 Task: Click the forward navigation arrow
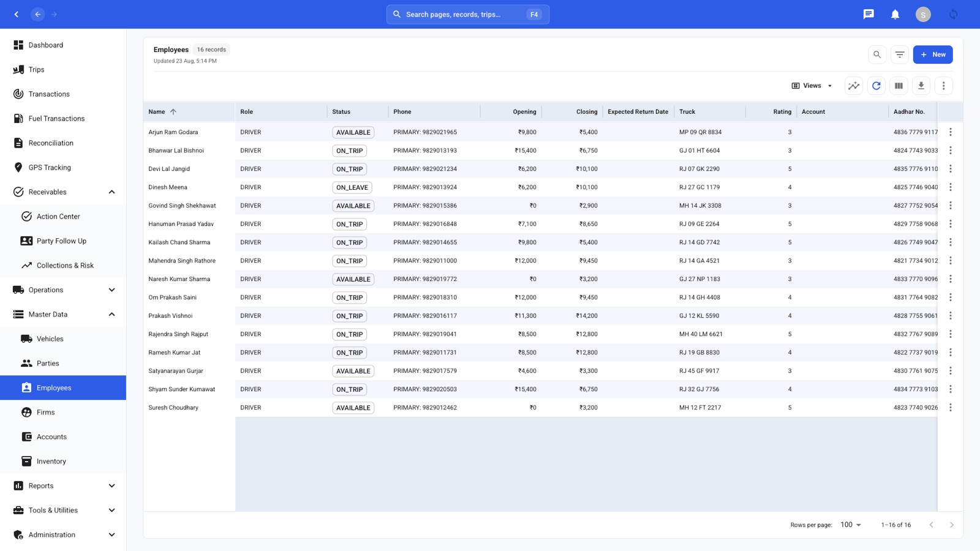[x=54, y=14]
